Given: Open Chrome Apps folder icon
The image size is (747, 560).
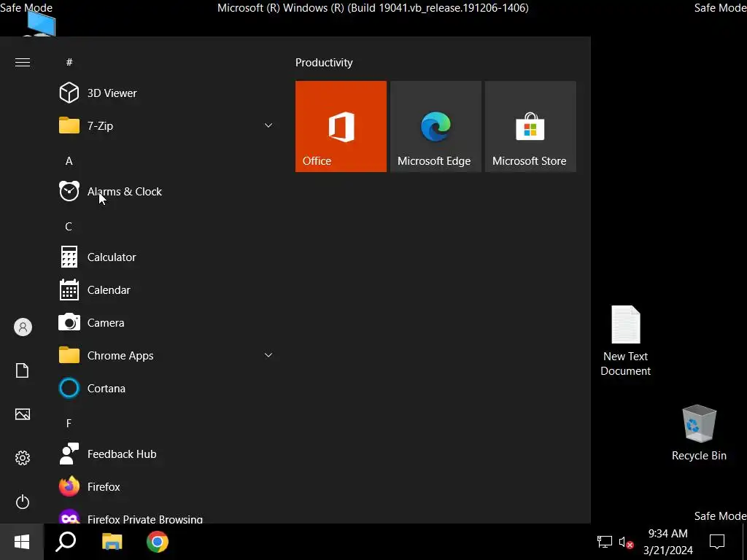Looking at the screenshot, I should pyautogui.click(x=69, y=355).
